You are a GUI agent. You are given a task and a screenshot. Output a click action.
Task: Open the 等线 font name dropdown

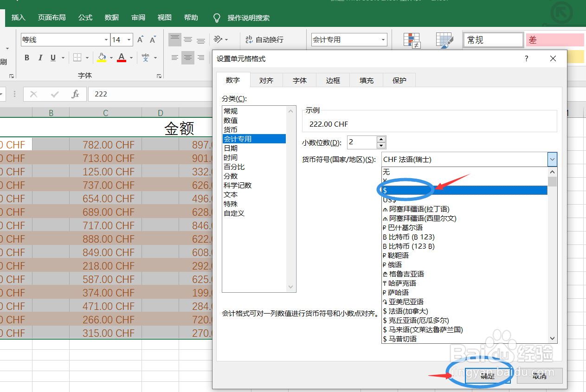click(x=105, y=39)
